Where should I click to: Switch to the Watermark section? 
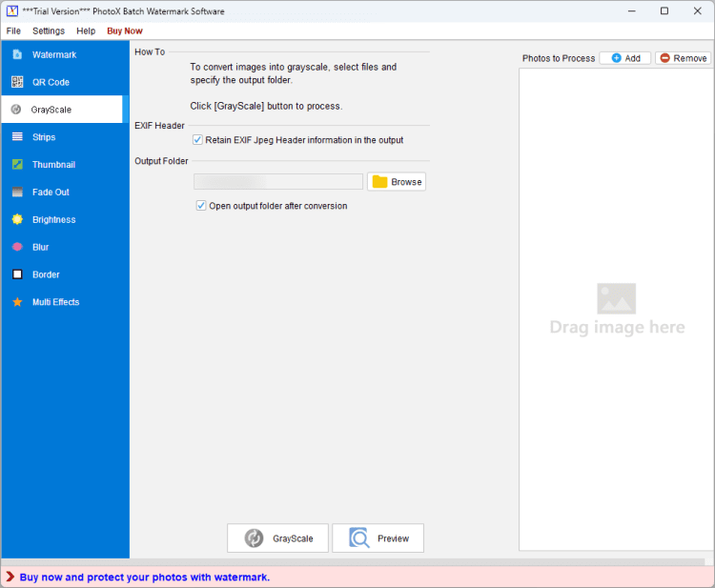[65, 54]
